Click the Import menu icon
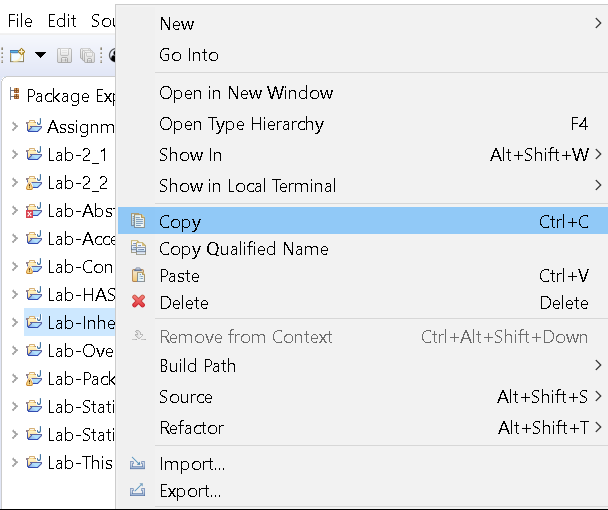Screen dimensions: 608x510 click(138, 463)
